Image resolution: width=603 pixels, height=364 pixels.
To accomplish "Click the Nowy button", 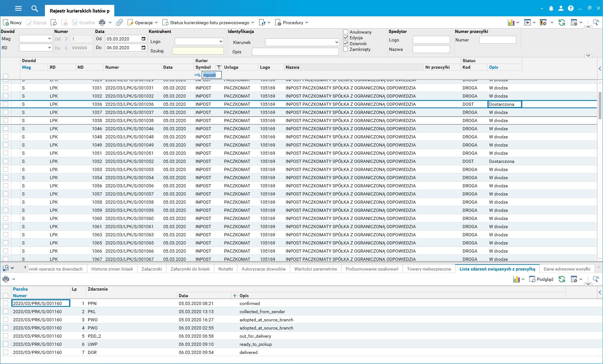I will (x=13, y=23).
